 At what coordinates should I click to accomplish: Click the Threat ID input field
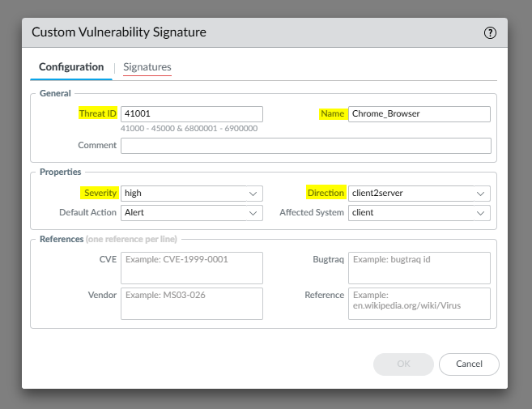point(192,114)
